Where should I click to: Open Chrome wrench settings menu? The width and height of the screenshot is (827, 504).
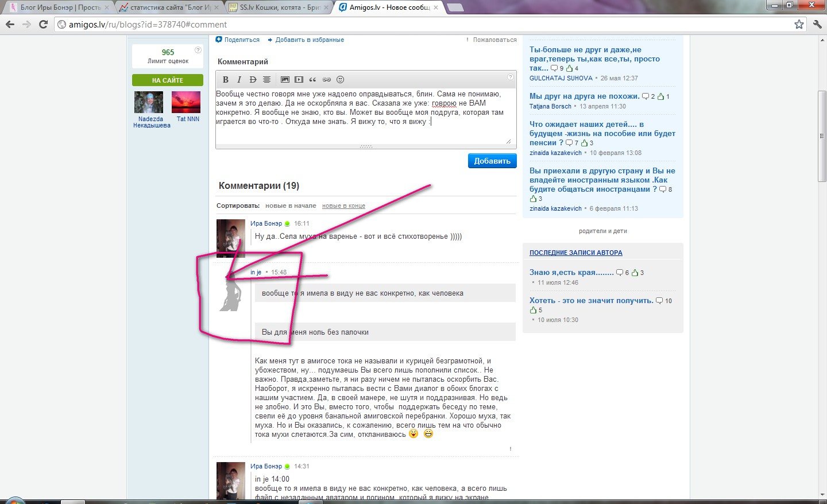[817, 24]
